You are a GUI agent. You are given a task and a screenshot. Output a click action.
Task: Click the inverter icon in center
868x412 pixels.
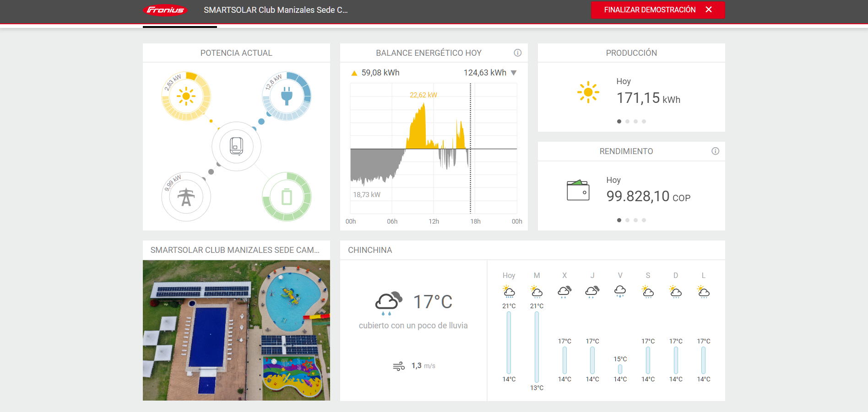[x=236, y=146]
